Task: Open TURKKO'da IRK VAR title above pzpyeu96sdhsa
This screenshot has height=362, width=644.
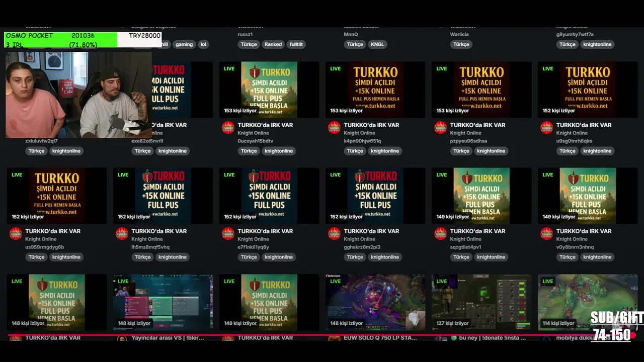Action: click(477, 125)
